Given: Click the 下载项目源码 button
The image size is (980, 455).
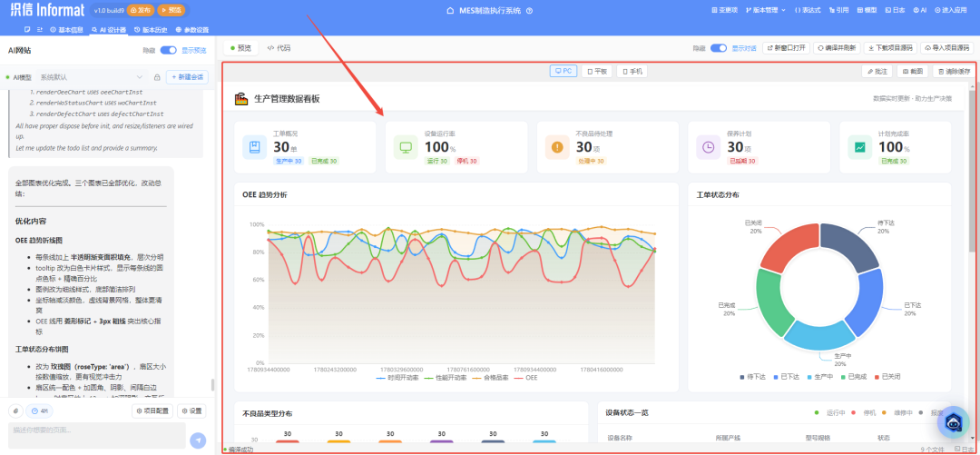Looking at the screenshot, I should point(892,48).
